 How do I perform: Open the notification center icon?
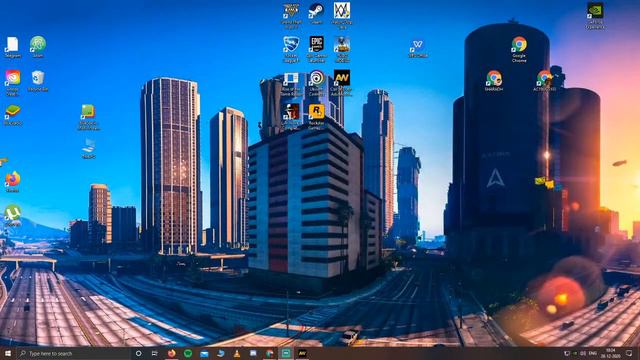tap(629, 353)
